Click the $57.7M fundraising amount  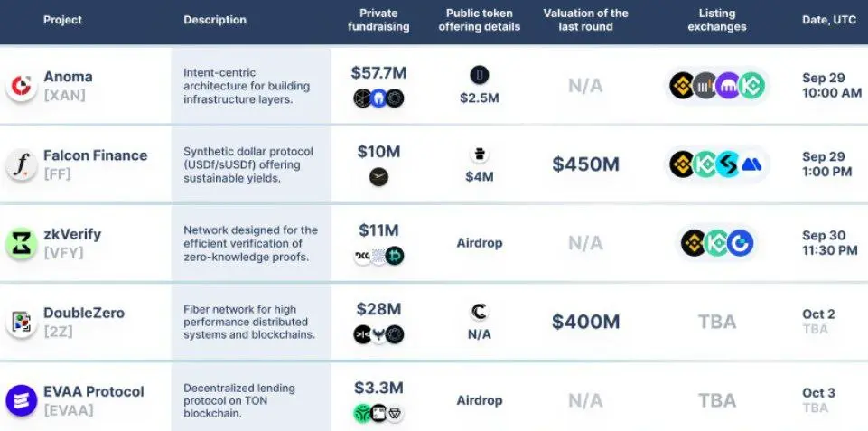378,72
